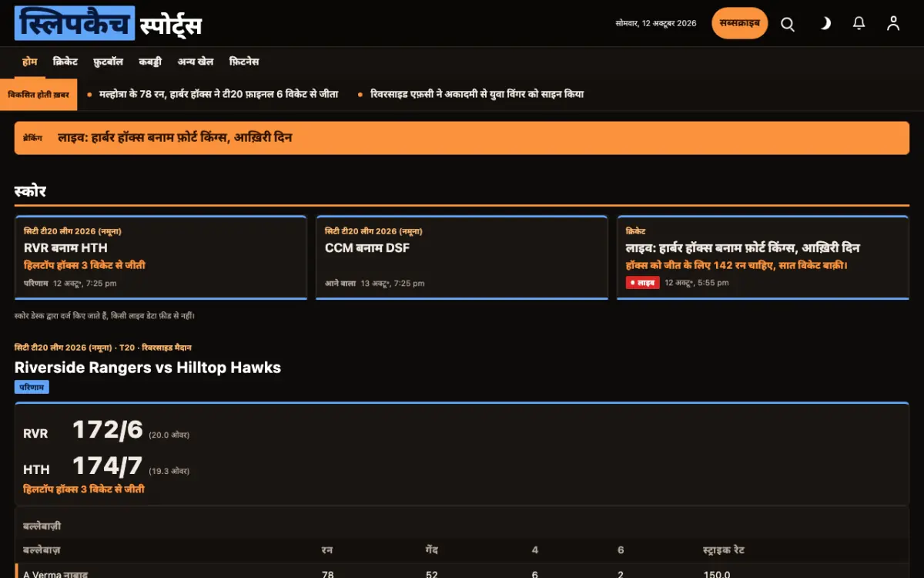
Task: Click the गेंद column header
Action: click(x=431, y=550)
